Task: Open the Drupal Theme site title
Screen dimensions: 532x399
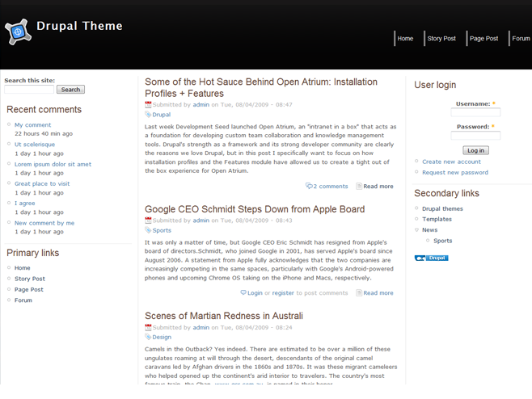Action: tap(79, 26)
